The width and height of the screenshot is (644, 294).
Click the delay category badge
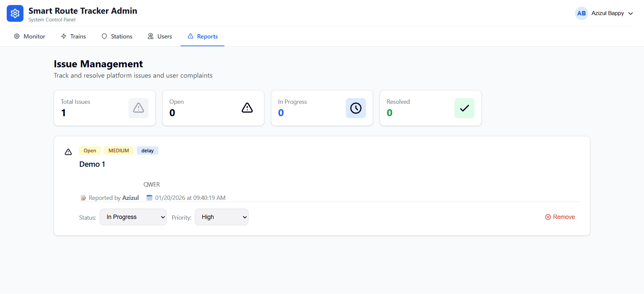pyautogui.click(x=148, y=151)
